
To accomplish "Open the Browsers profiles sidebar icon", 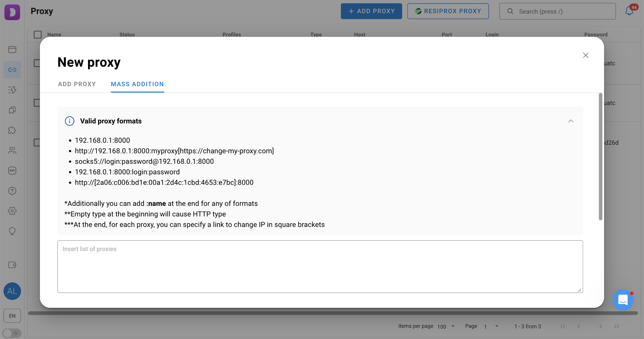I will pos(12,49).
